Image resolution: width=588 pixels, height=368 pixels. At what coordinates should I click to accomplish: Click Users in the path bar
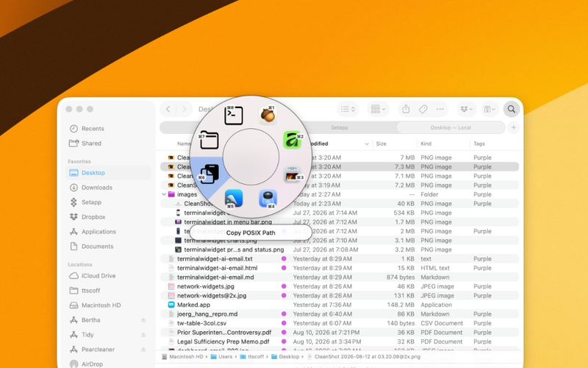coord(222,357)
